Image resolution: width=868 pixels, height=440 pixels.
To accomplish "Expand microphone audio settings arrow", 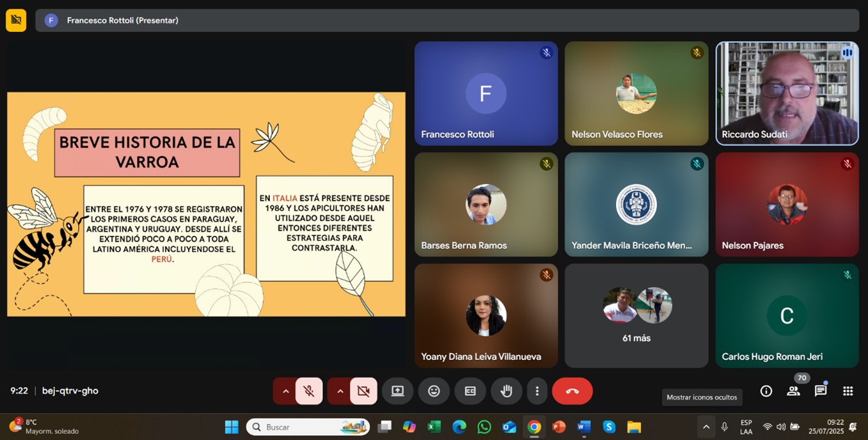I will 285,391.
